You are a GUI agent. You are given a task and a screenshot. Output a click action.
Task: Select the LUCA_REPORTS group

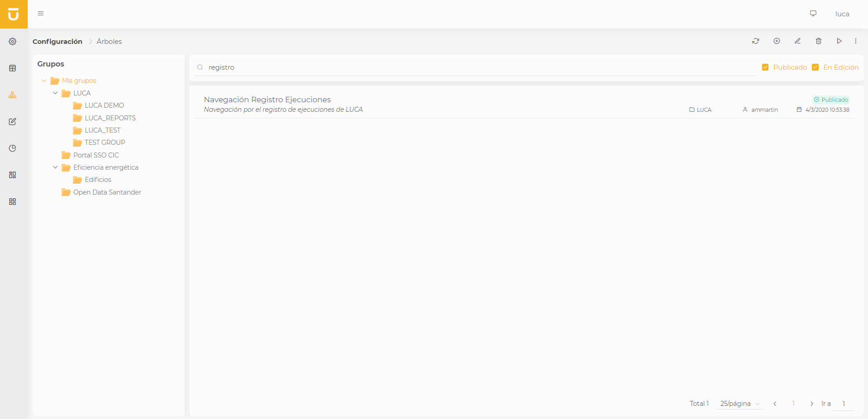[110, 118]
